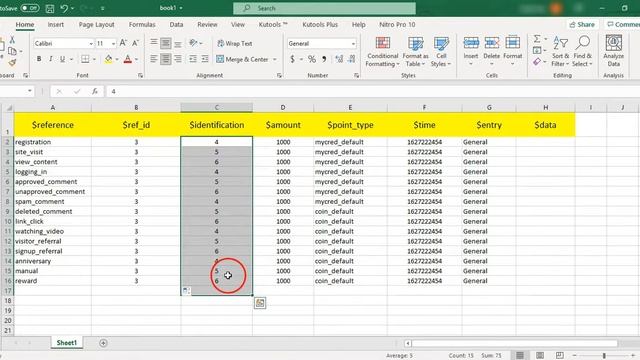640x360 pixels.
Task: Click the Middle Align icon
Action: [166, 43]
